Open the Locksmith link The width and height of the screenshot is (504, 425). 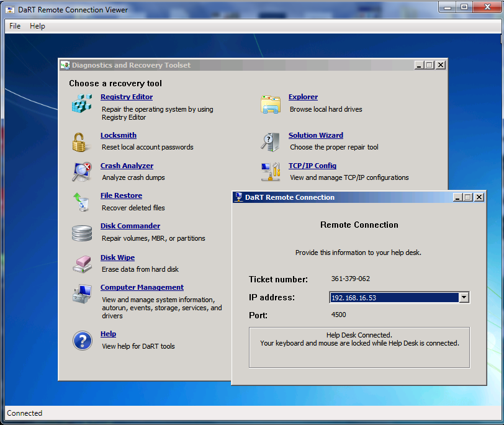[119, 135]
